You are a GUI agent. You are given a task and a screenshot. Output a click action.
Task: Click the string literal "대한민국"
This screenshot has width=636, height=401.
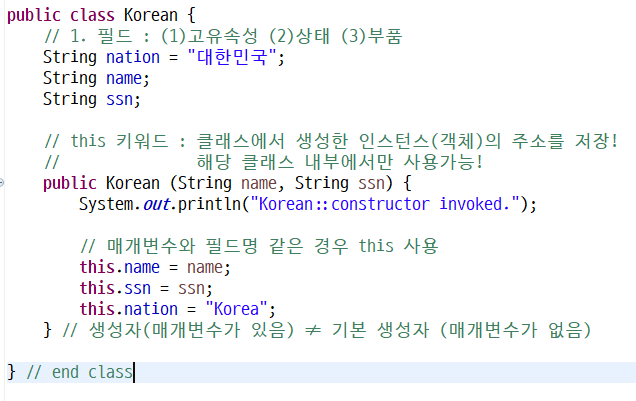point(232,57)
